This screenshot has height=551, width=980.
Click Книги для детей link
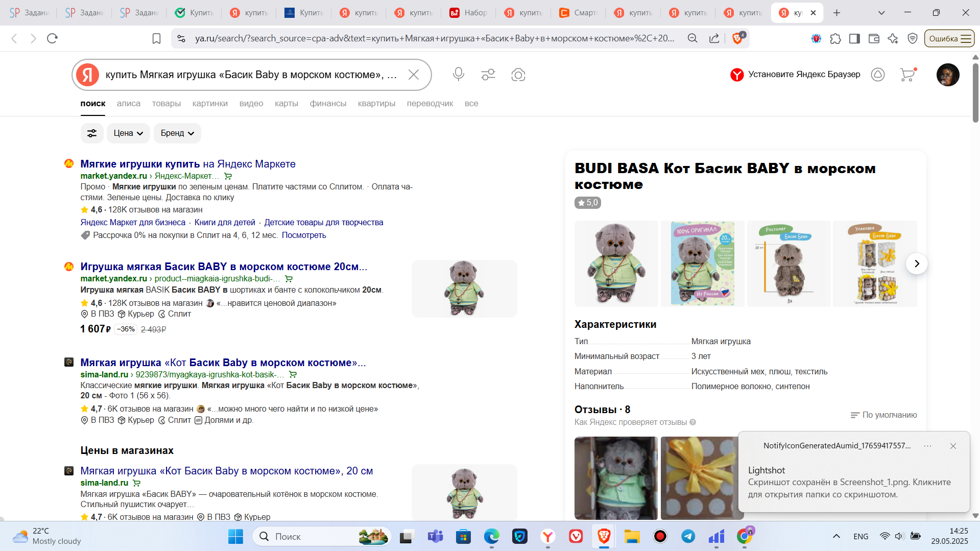[x=225, y=223]
